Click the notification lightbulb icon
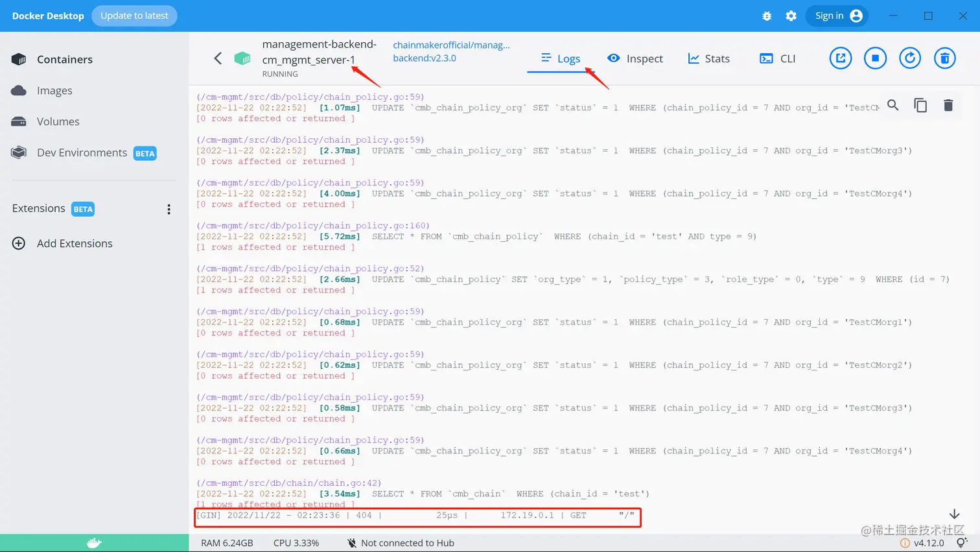 tap(962, 543)
